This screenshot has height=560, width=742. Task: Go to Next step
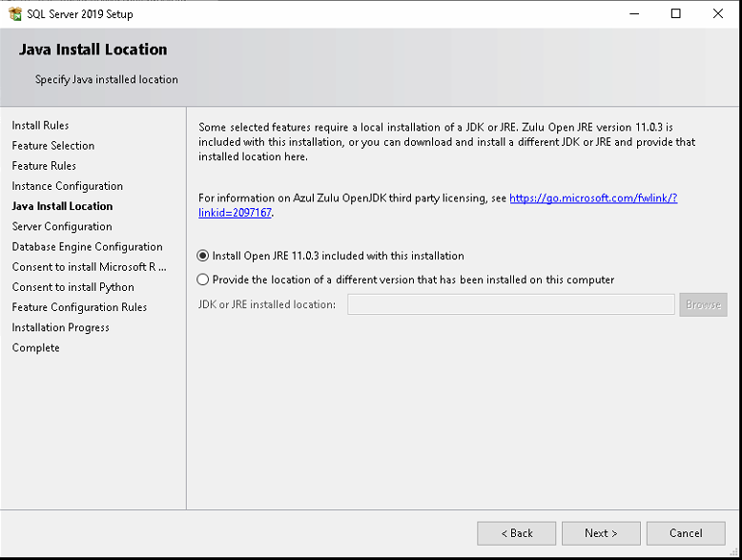pyautogui.click(x=601, y=533)
